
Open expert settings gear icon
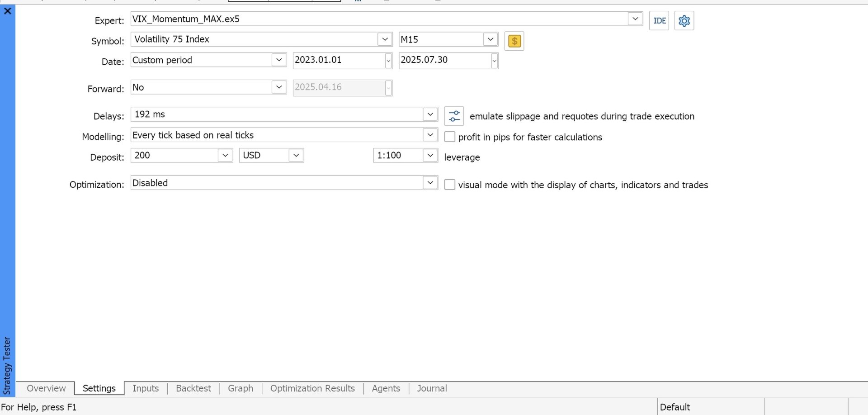point(684,21)
